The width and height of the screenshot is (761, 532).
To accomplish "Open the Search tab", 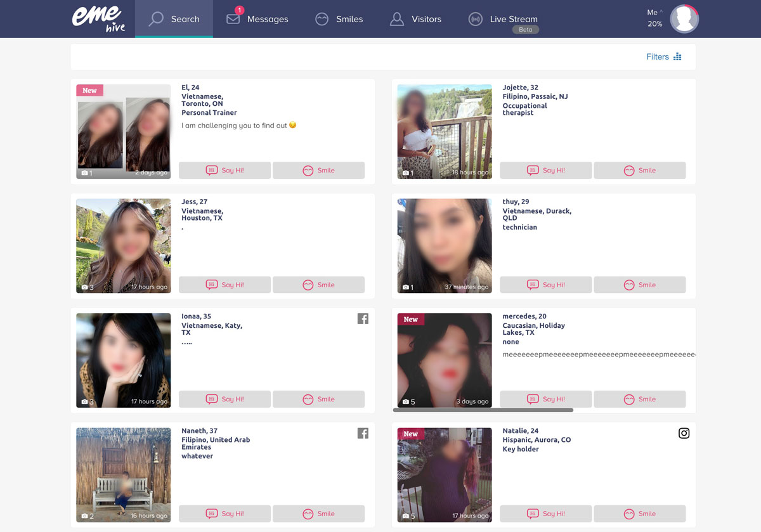I will click(174, 19).
